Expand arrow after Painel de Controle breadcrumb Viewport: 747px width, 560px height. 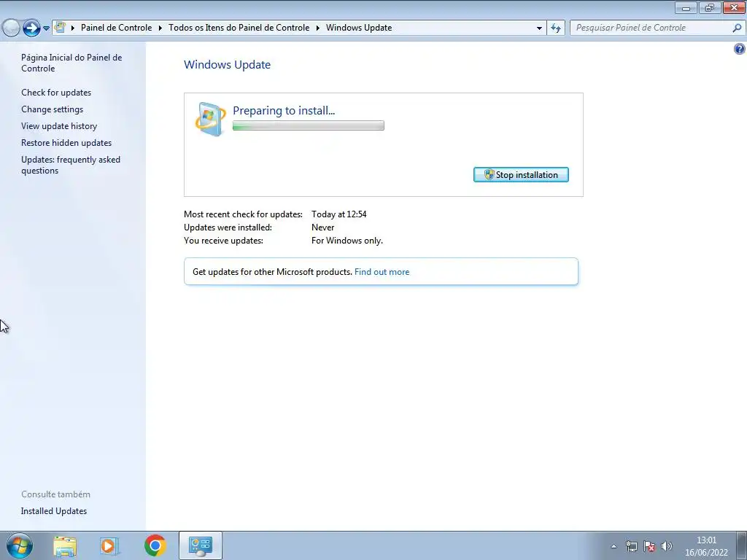(160, 28)
